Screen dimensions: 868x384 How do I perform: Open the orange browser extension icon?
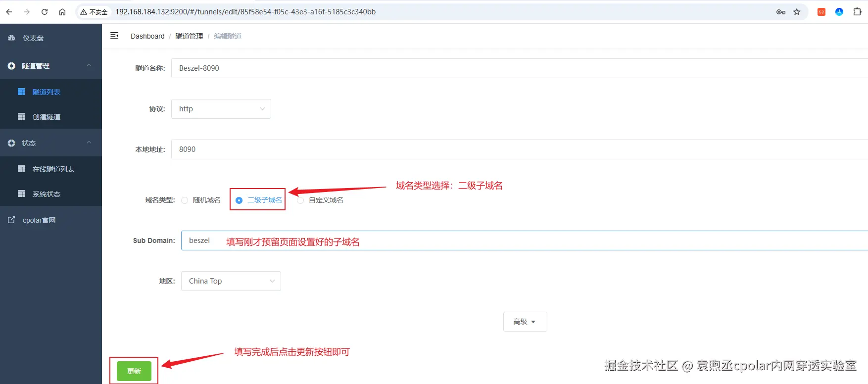click(x=821, y=12)
